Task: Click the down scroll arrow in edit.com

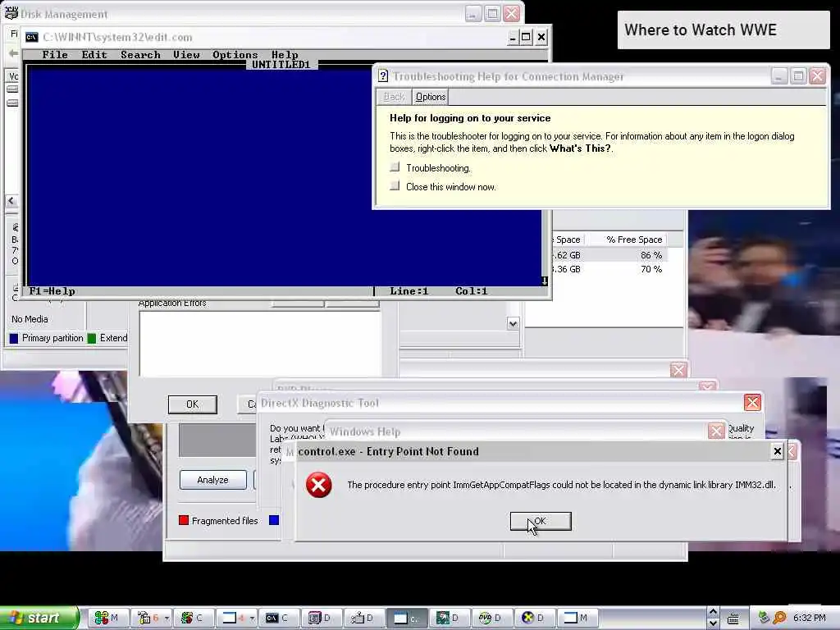Action: click(x=545, y=281)
